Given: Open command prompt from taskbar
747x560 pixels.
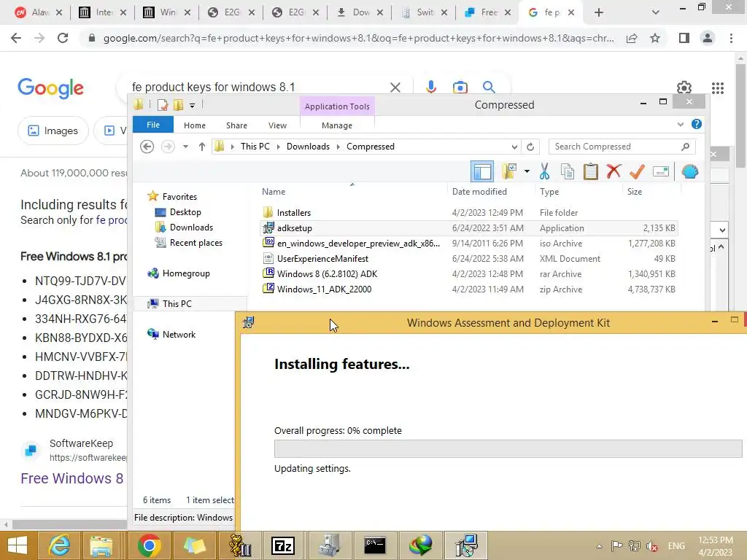Looking at the screenshot, I should (x=375, y=545).
